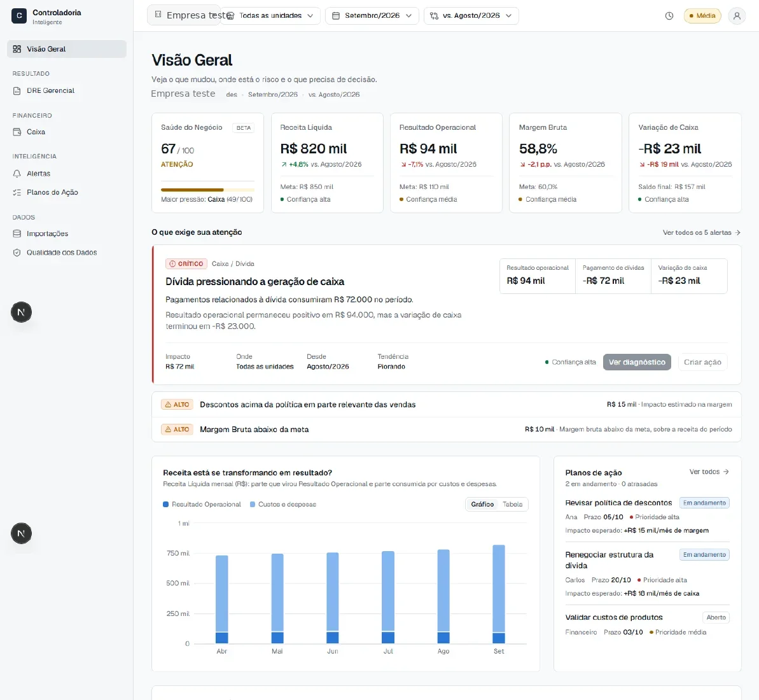Click the Criar ação button
Viewport: 759px width, 700px height.
tap(702, 362)
